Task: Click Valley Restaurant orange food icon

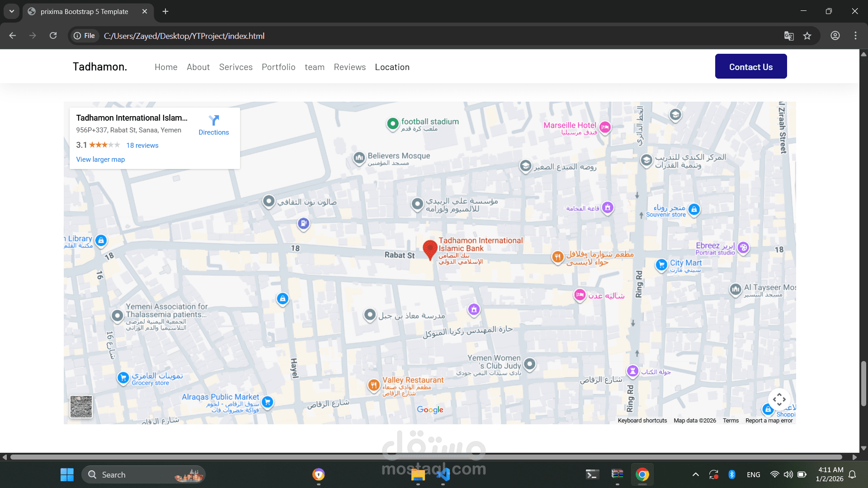Action: (373, 385)
